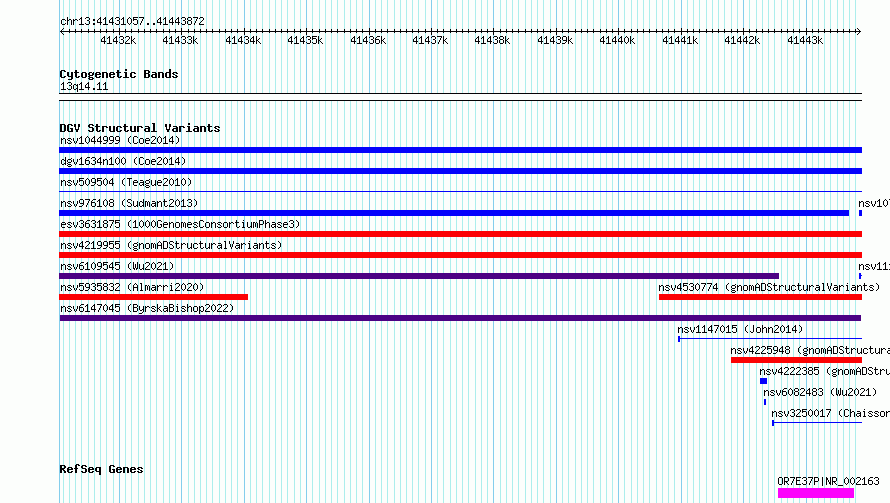Click the 41440k ruler tick label
This screenshot has height=503, width=890.
[617, 41]
